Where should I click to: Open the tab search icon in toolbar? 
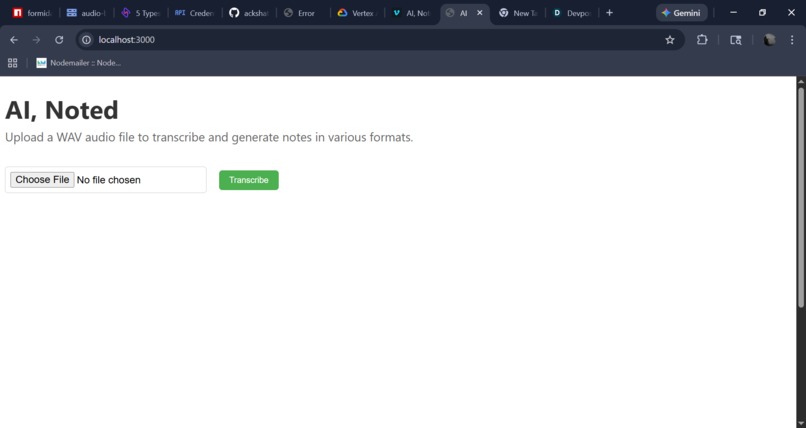[x=736, y=40]
